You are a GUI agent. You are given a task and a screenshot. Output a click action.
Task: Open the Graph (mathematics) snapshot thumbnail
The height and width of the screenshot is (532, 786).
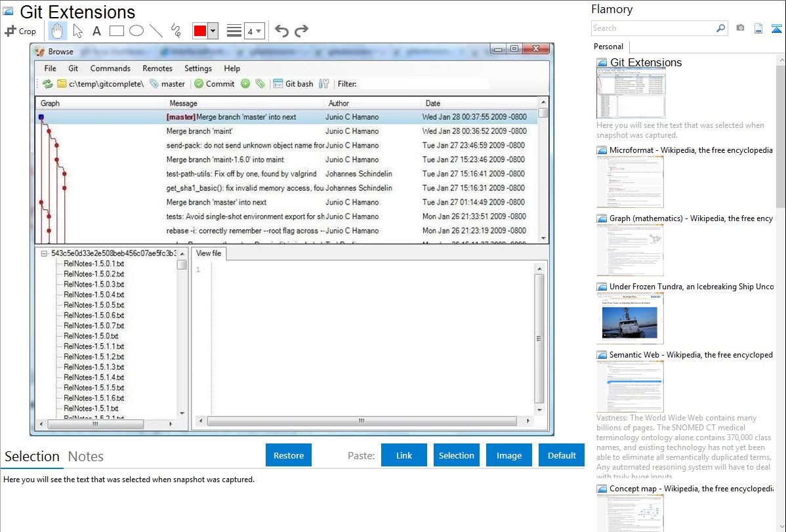[630, 250]
